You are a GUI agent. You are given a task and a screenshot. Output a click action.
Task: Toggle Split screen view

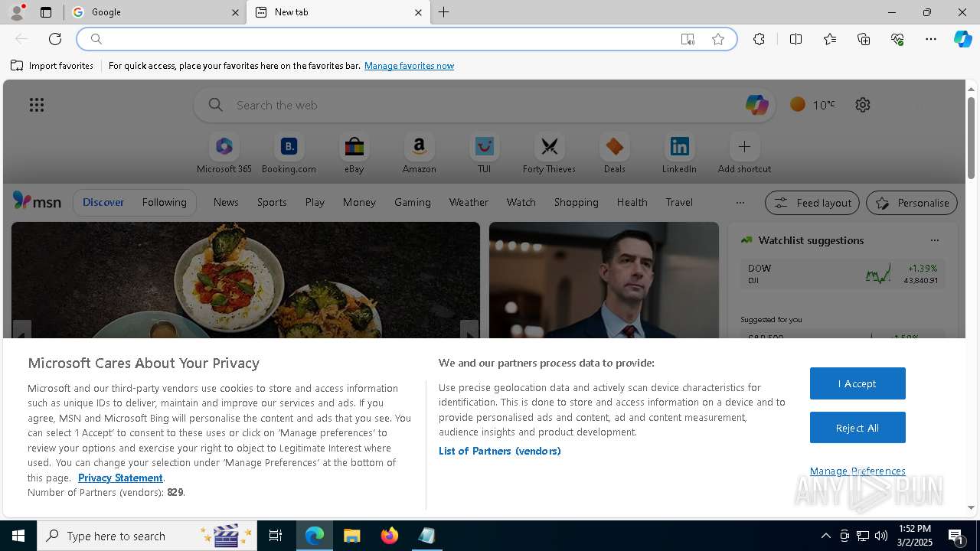tap(795, 39)
